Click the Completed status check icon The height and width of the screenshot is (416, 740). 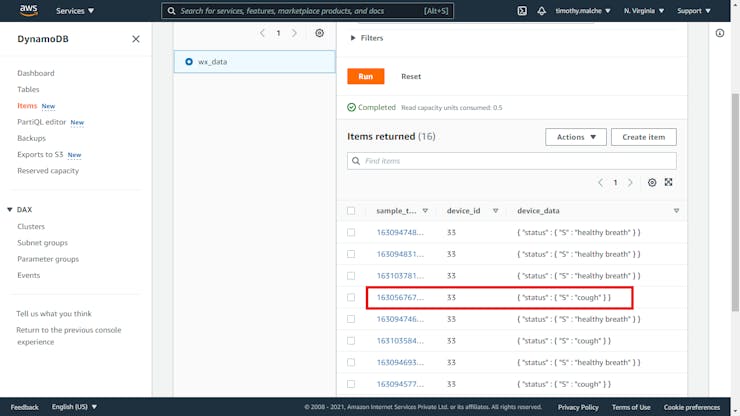point(351,108)
